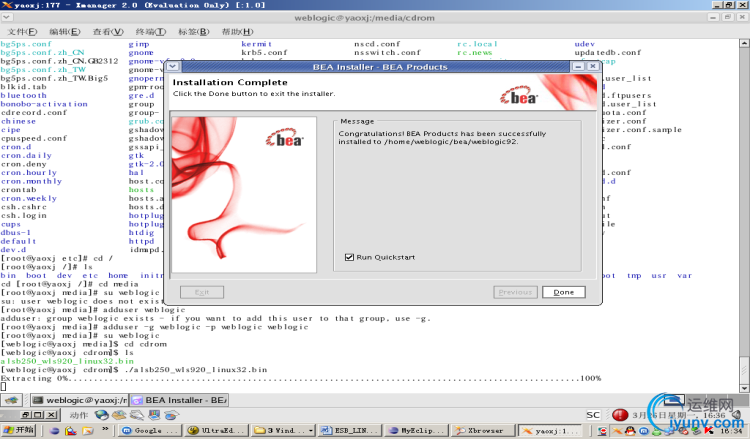
Task: Open the Windows 开始 Start button
Action: [19, 430]
